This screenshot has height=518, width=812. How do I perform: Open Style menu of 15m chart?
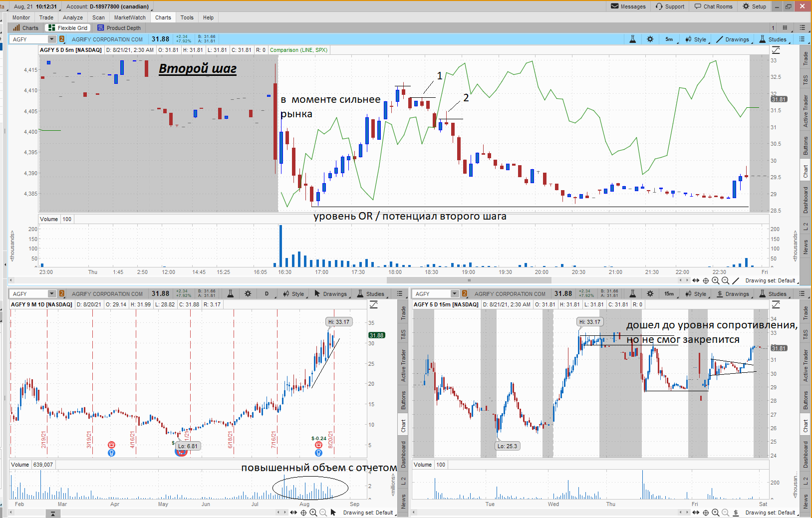[x=696, y=294]
